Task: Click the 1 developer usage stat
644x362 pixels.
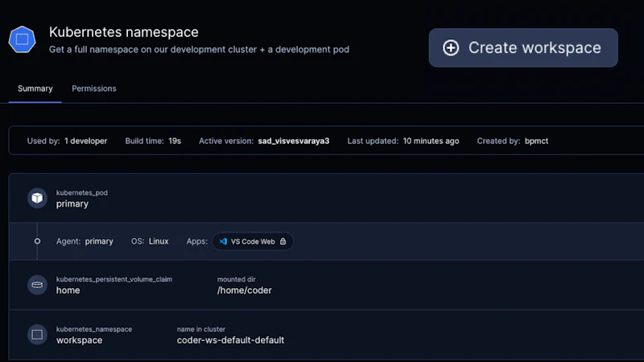Action: tap(85, 141)
